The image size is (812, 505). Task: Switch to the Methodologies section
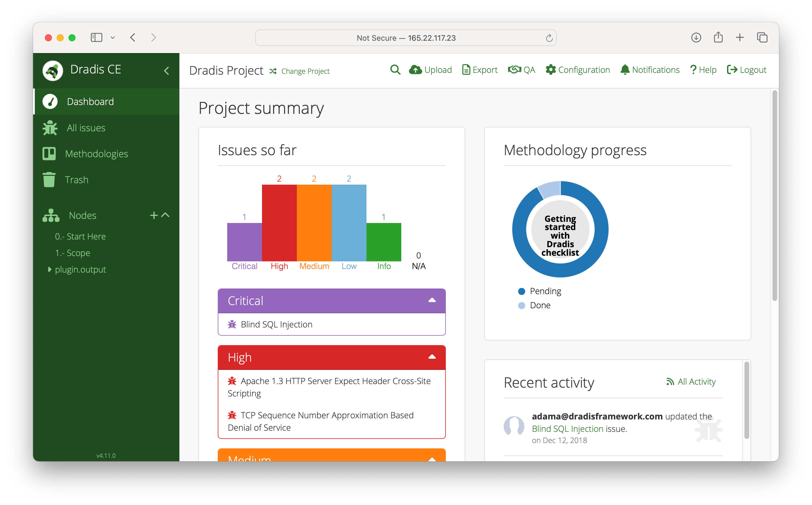coord(96,154)
